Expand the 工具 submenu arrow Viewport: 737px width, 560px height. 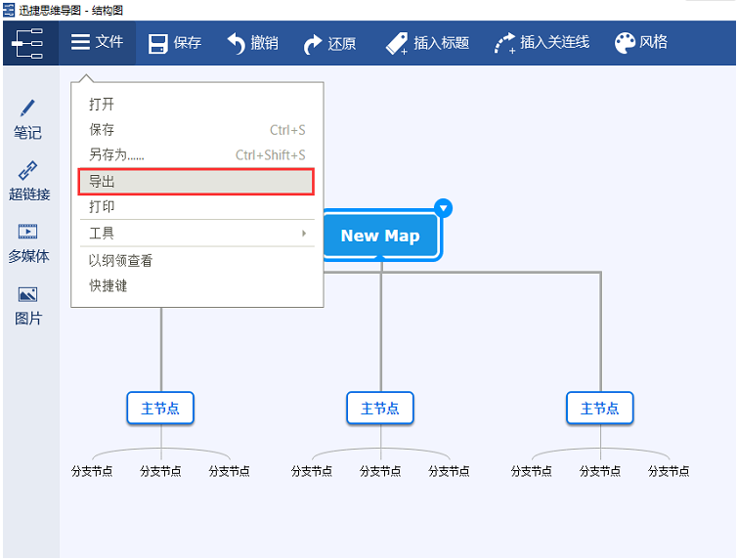(304, 233)
